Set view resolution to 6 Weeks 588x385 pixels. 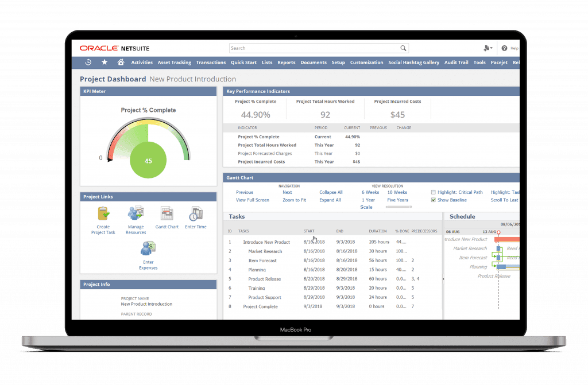pyautogui.click(x=370, y=192)
